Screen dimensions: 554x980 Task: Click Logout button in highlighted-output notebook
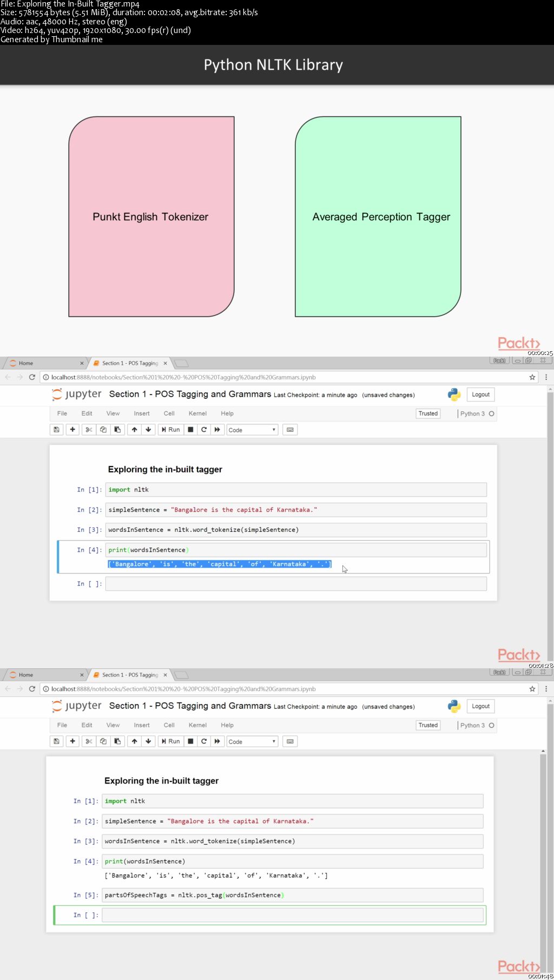point(480,394)
